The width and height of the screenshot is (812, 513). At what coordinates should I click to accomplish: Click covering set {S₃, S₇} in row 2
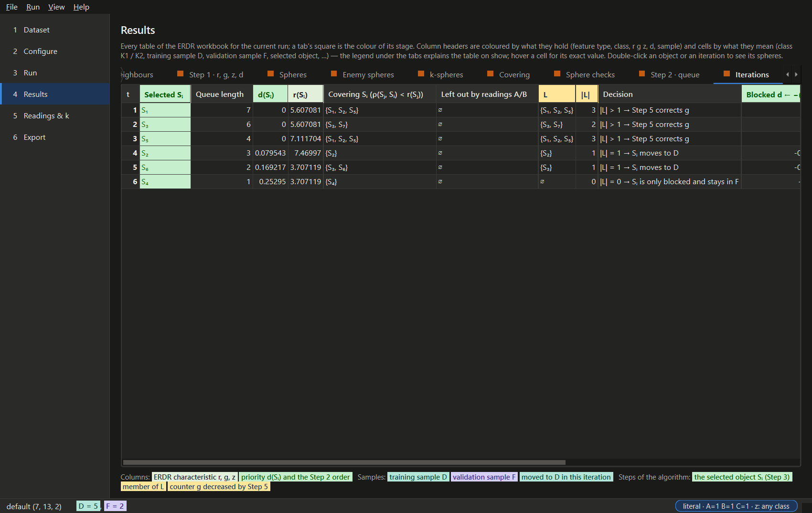[380, 125]
